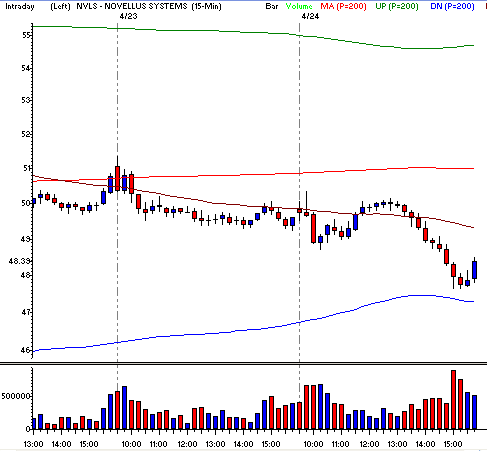Screen dimensions: 487x451
Task: Click the 47 price axis label
Action: (x=26, y=312)
